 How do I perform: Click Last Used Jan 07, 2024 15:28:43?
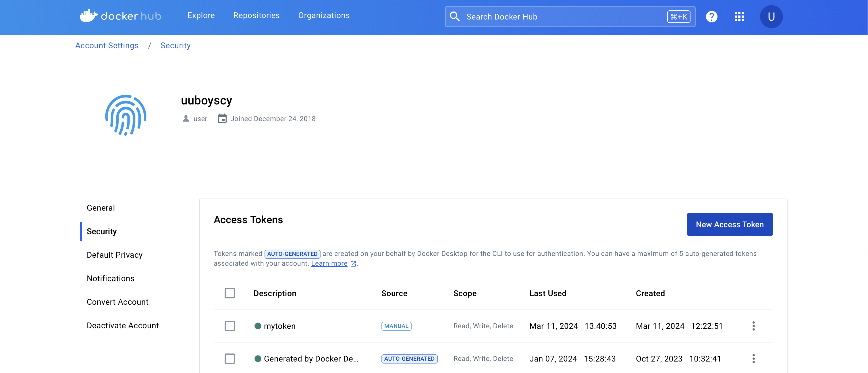click(x=572, y=359)
